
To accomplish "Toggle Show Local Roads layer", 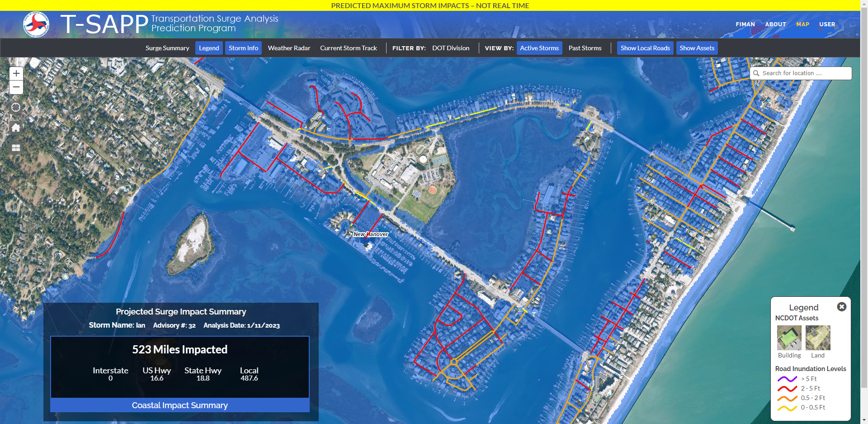I will click(x=645, y=48).
